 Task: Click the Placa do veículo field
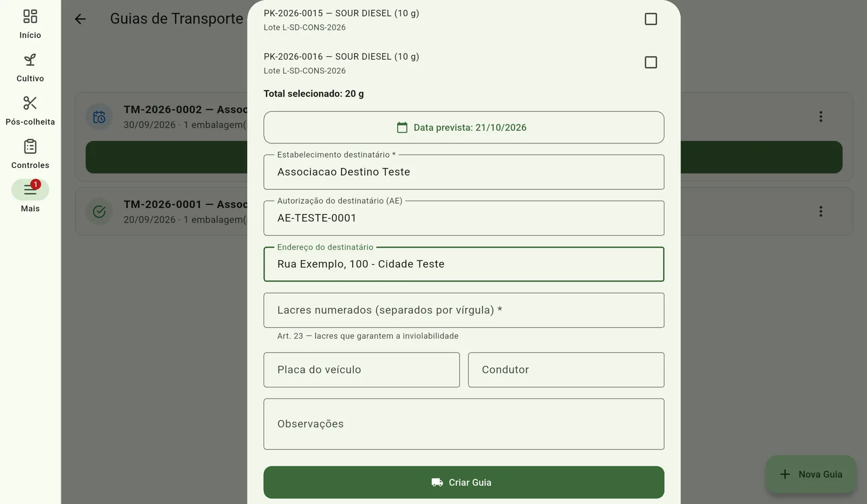[361, 370]
